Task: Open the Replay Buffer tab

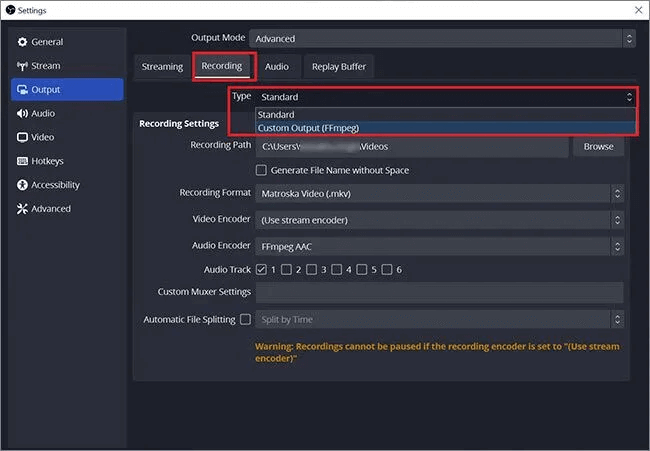Action: click(339, 66)
